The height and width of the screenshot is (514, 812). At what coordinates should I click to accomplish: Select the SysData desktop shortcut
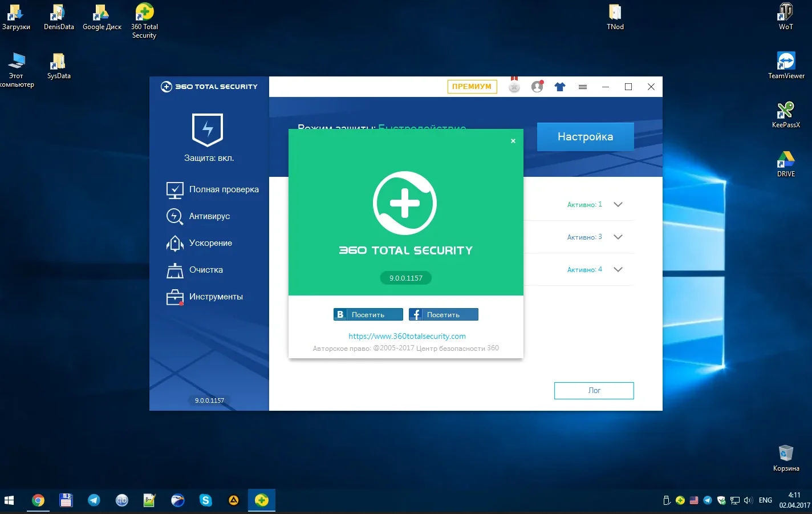(59, 66)
